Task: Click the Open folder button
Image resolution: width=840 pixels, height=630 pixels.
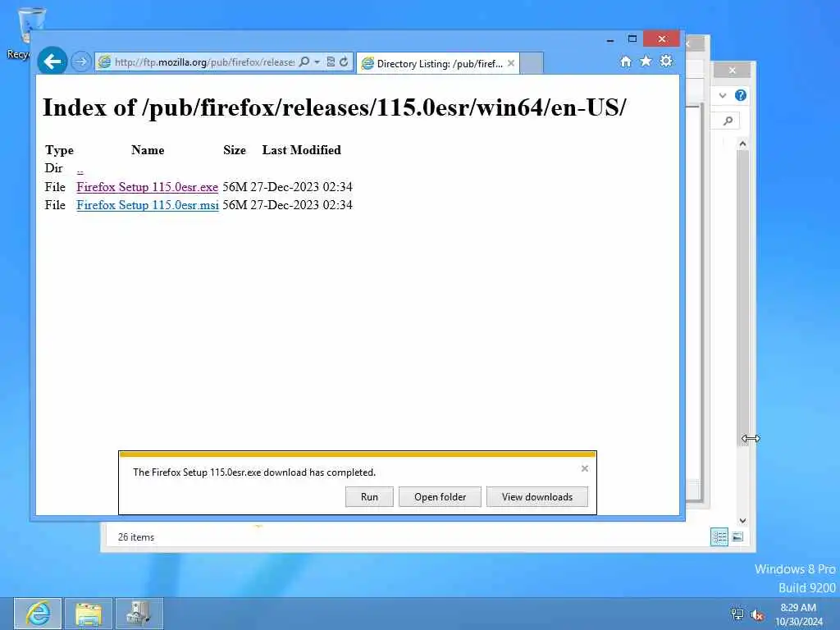Action: pyautogui.click(x=440, y=496)
